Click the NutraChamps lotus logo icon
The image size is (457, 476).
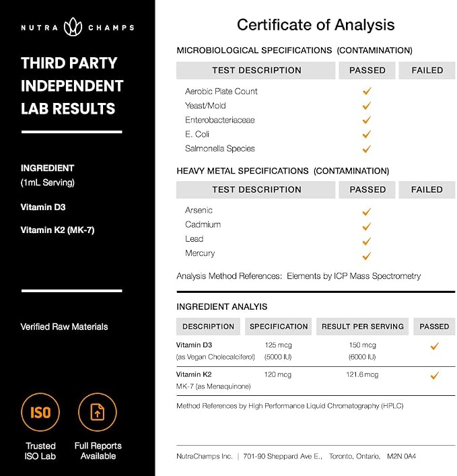(x=73, y=27)
